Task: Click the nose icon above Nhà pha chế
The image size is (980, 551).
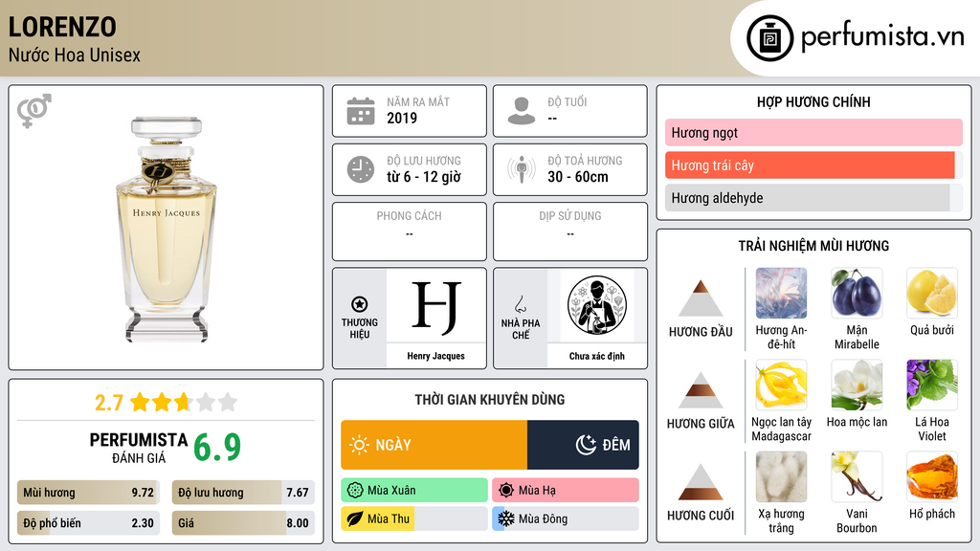Action: point(520,304)
